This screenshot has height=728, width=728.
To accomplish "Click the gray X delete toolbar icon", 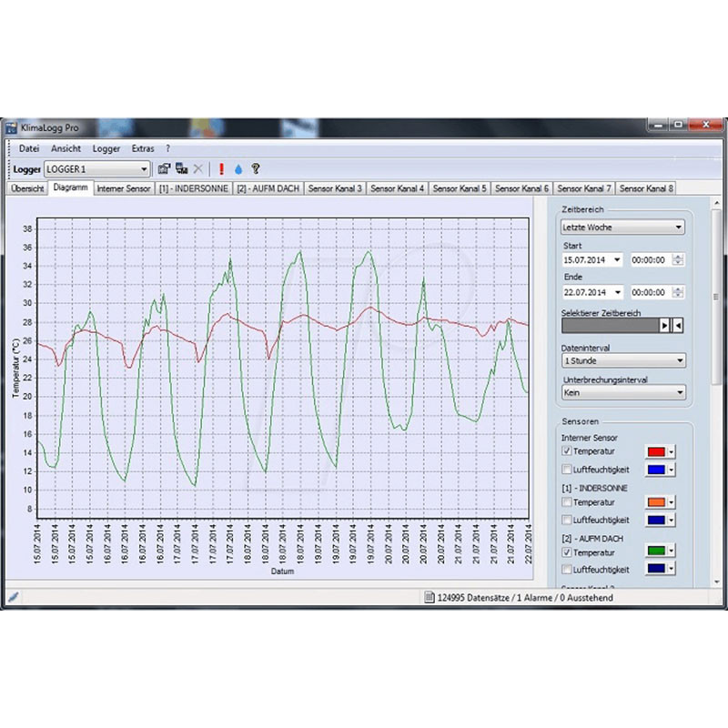I will (198, 168).
